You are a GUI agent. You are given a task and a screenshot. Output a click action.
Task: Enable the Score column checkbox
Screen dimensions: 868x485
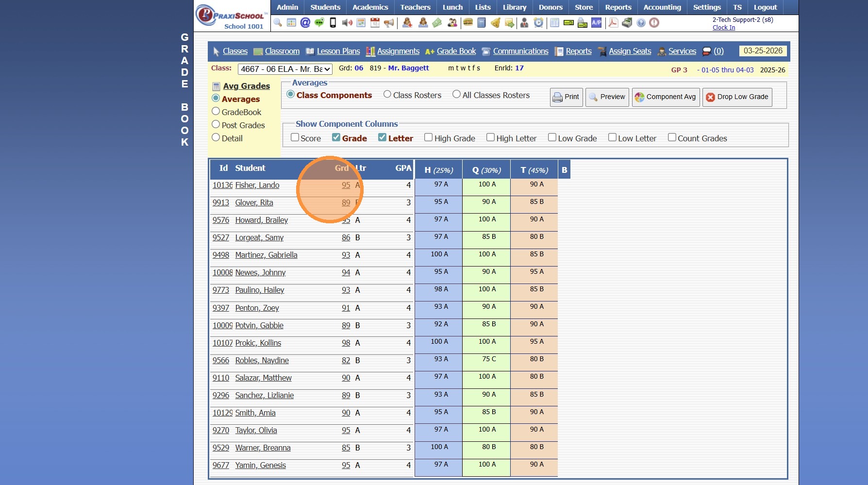(x=295, y=137)
